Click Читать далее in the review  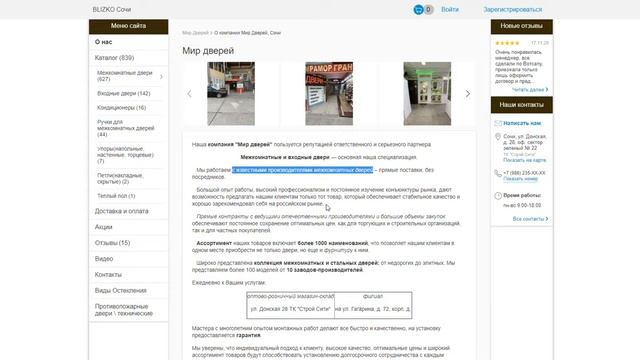pyautogui.click(x=530, y=89)
